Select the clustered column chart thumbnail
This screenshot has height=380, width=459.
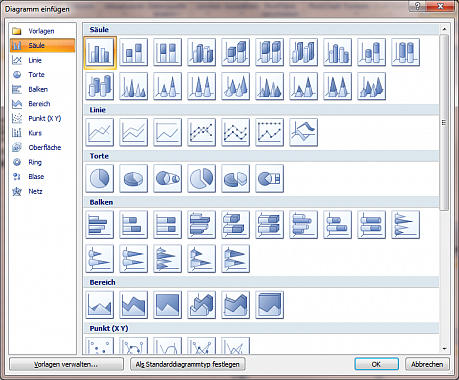coord(100,52)
